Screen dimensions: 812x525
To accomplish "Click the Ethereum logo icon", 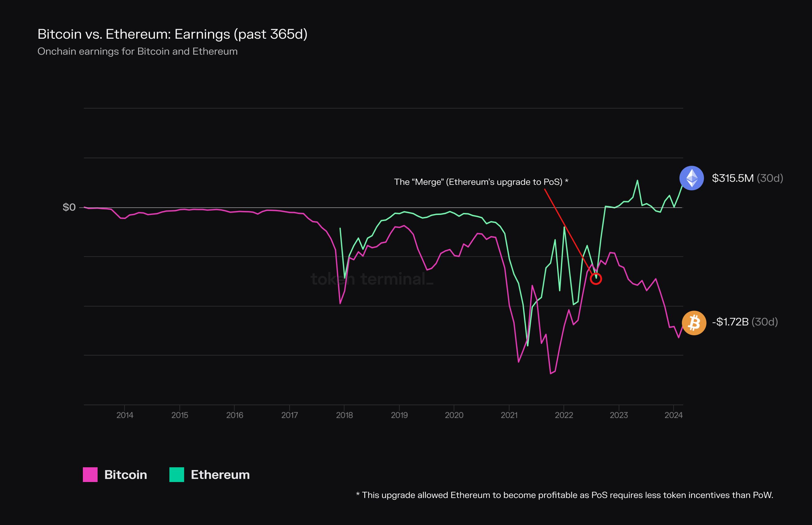I will click(x=691, y=178).
